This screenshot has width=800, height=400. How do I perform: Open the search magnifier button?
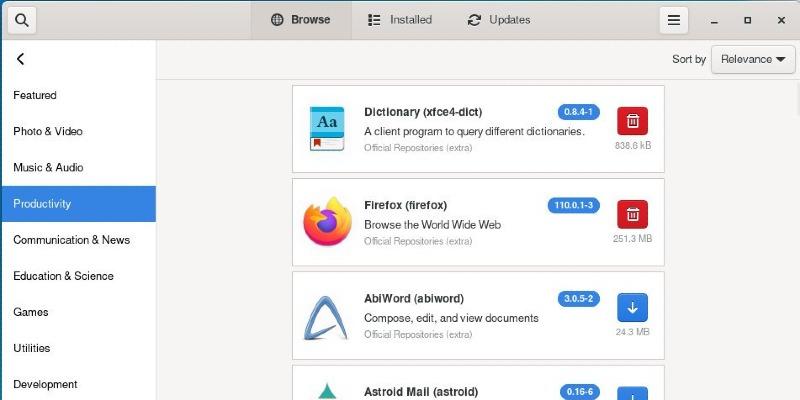(21, 20)
